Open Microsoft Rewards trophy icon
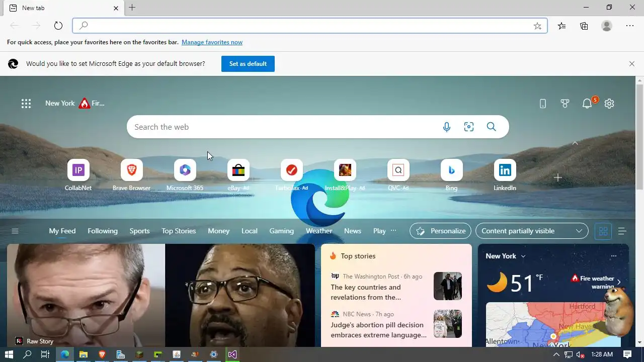The height and width of the screenshot is (362, 644). tap(565, 104)
